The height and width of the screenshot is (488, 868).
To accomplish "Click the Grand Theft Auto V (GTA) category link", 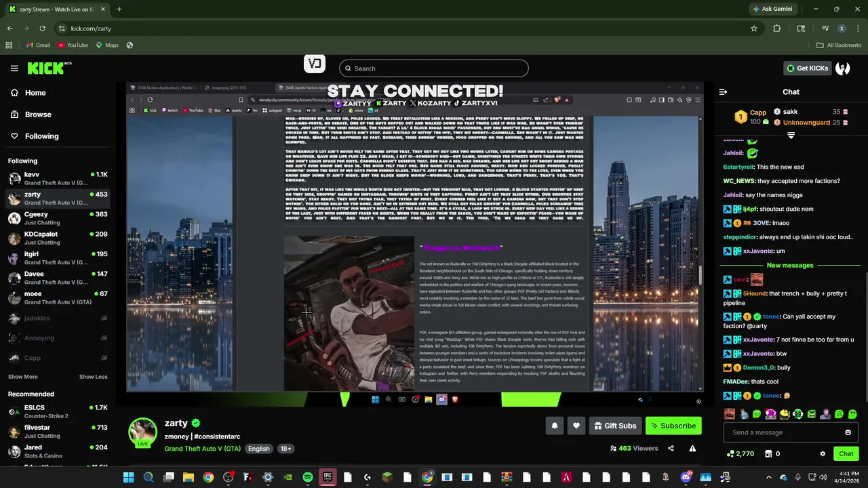I will coord(202,449).
